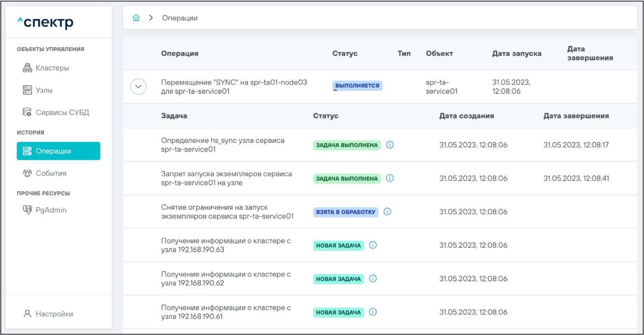Screen dimensions: 644x335
Task: Click the Спектр logo
Action: pos(46,22)
